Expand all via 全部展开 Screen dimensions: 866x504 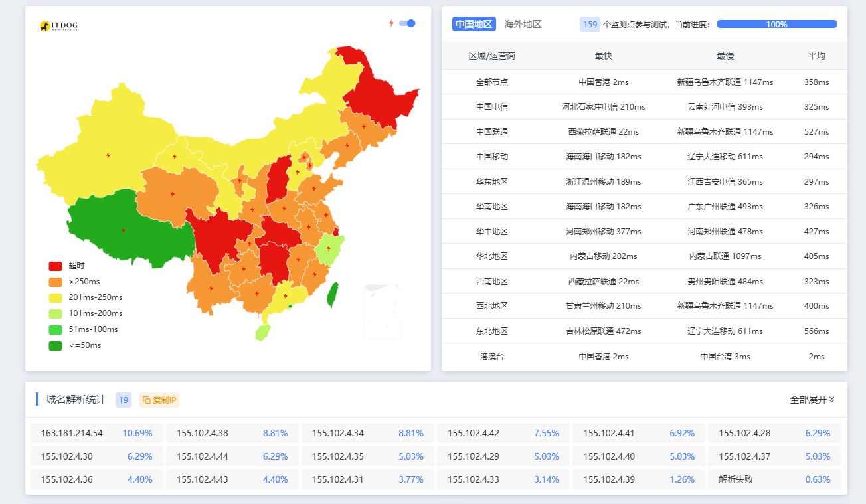click(812, 400)
